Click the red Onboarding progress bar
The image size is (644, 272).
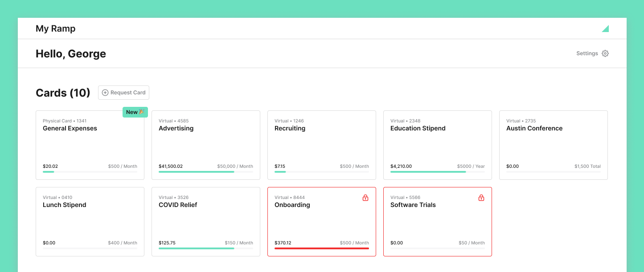[x=322, y=248]
